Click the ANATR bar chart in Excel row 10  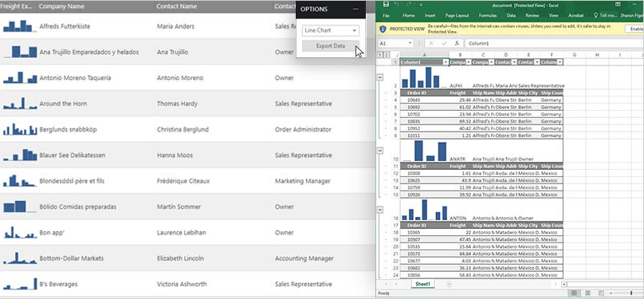(x=424, y=151)
